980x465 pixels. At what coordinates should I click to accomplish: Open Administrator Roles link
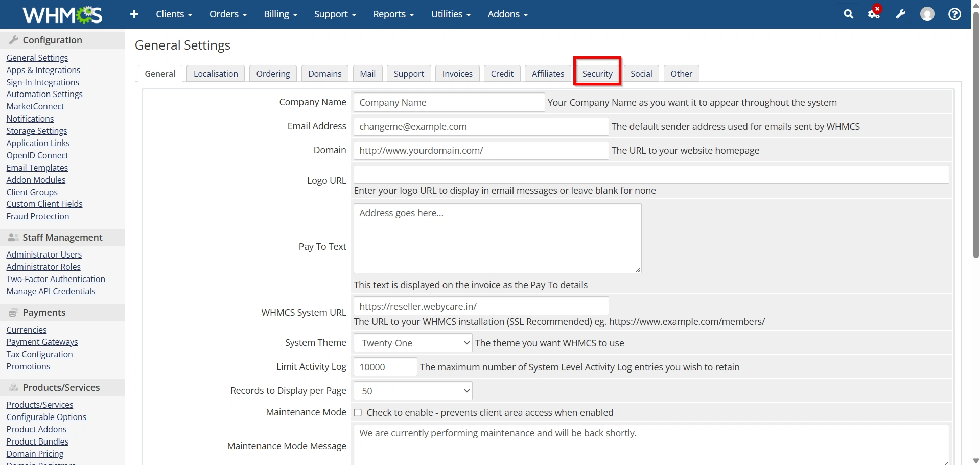click(x=43, y=267)
